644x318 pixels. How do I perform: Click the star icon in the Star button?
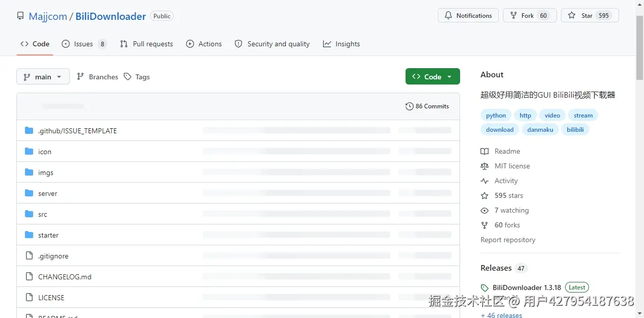tap(572, 15)
